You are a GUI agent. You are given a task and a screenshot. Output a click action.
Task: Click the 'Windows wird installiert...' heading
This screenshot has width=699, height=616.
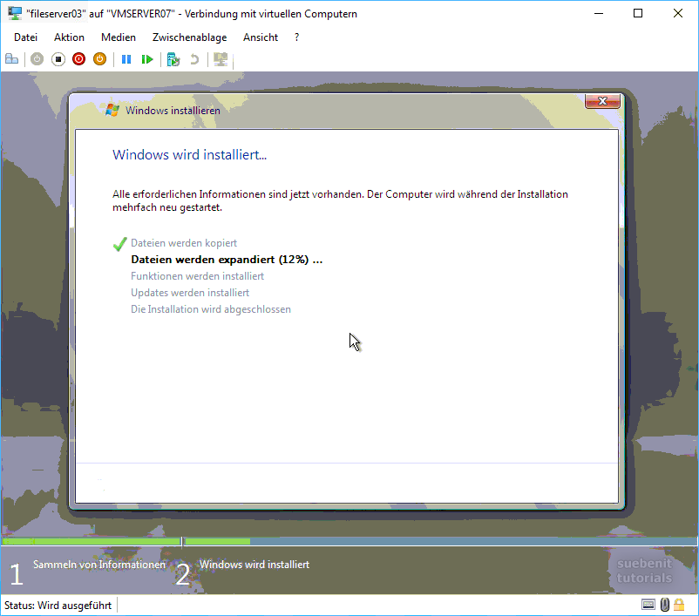[x=189, y=155]
